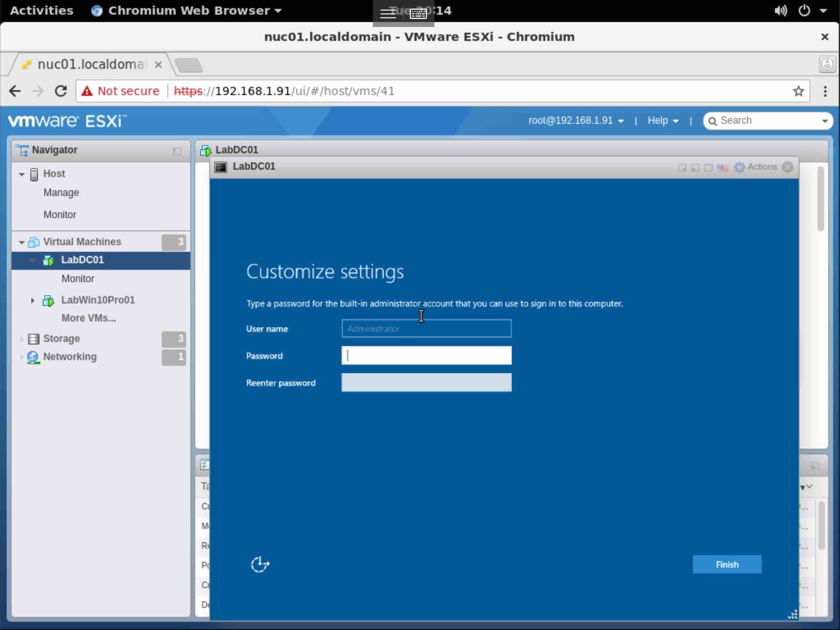Select Monitor under LabDC01
This screenshot has height=630, width=840.
tap(78, 279)
